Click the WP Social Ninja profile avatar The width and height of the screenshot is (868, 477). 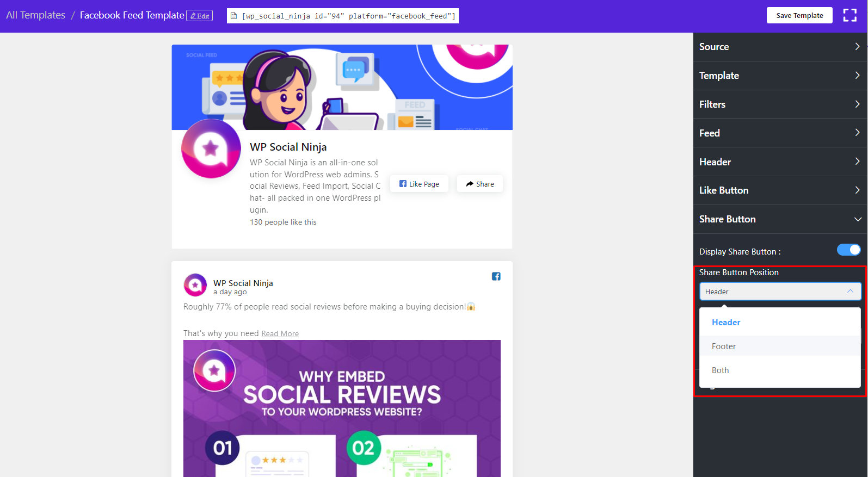(211, 148)
